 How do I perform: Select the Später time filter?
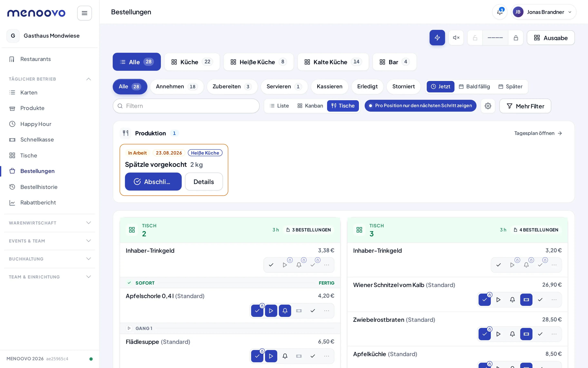point(510,87)
